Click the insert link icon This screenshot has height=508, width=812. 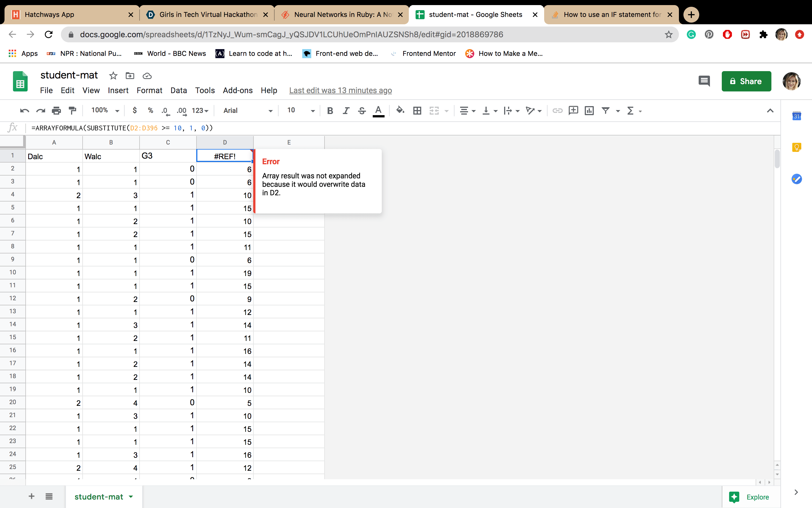[x=557, y=111]
